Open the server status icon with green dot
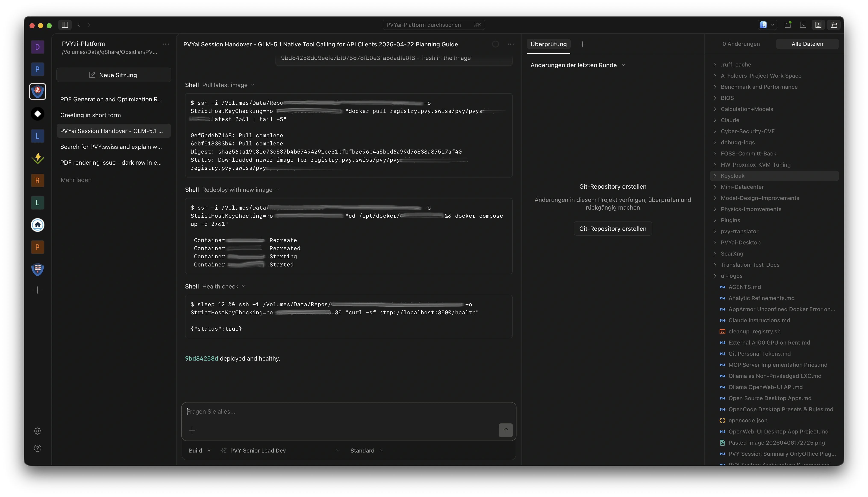 [x=787, y=25]
